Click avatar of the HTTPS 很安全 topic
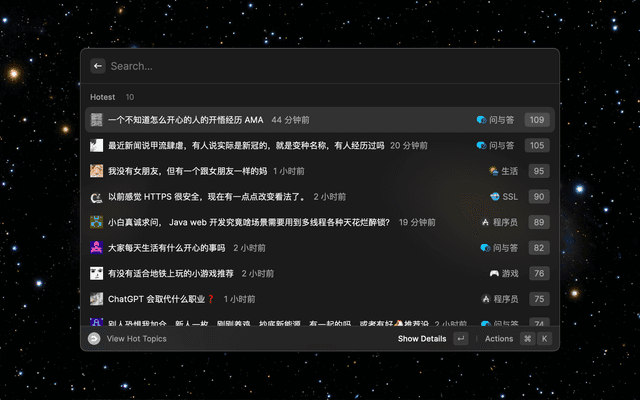Image resolution: width=640 pixels, height=400 pixels. point(97,197)
